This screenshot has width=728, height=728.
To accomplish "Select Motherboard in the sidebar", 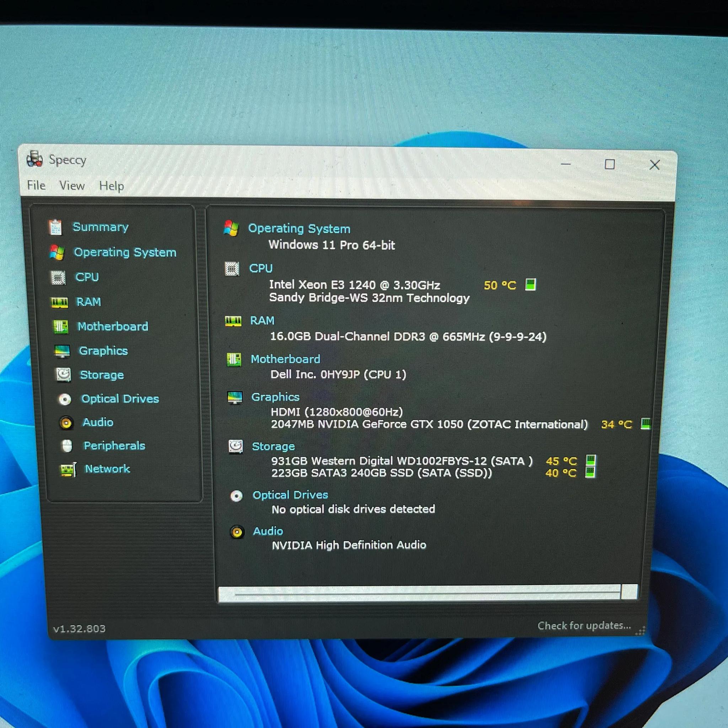I will pyautogui.click(x=113, y=326).
